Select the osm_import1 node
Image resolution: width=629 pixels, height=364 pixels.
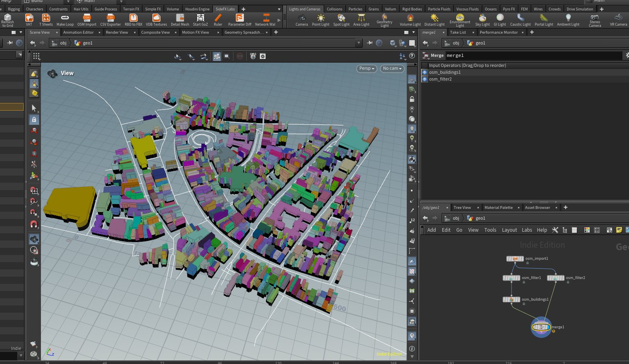click(515, 259)
